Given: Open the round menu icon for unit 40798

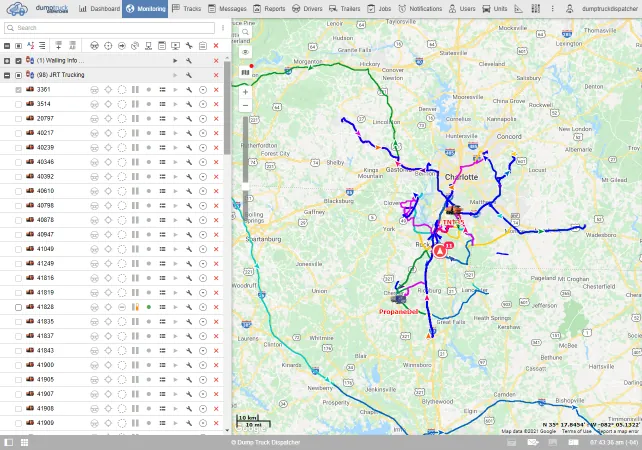Looking at the screenshot, I should click(203, 206).
